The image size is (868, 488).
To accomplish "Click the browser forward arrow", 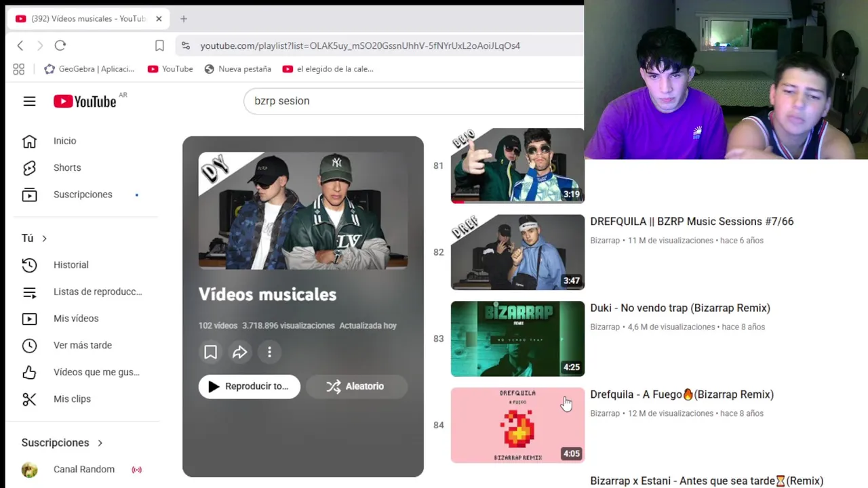I will 40,45.
